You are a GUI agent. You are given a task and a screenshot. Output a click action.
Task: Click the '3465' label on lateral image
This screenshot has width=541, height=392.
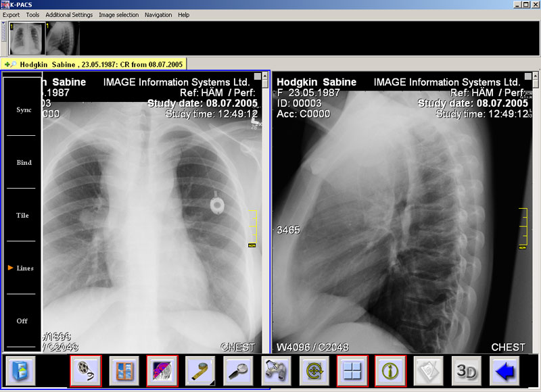289,230
